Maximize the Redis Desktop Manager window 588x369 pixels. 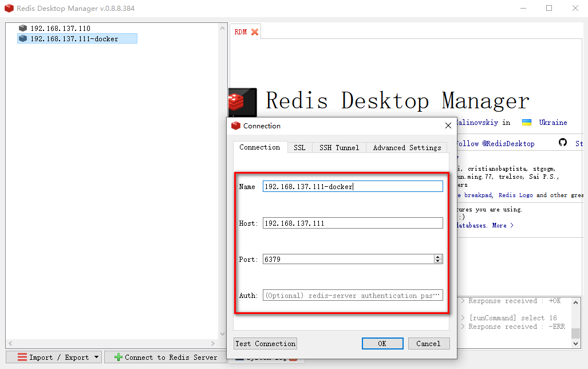pos(549,8)
